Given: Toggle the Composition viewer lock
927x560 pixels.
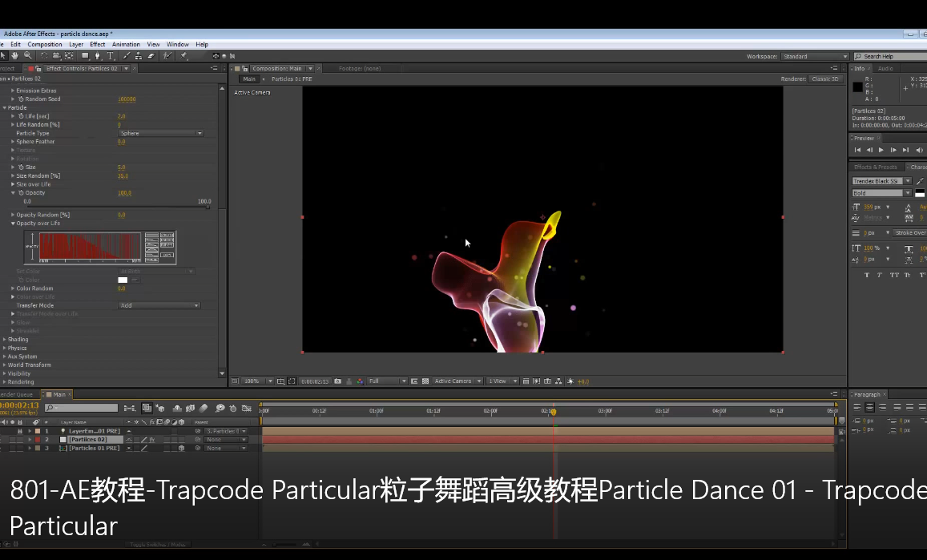Looking at the screenshot, I should 245,69.
